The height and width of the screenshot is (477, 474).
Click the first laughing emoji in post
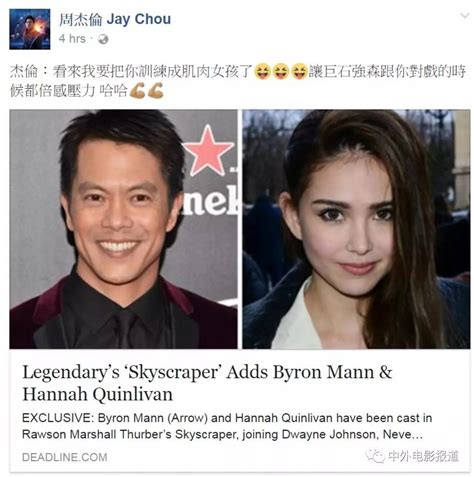point(262,72)
